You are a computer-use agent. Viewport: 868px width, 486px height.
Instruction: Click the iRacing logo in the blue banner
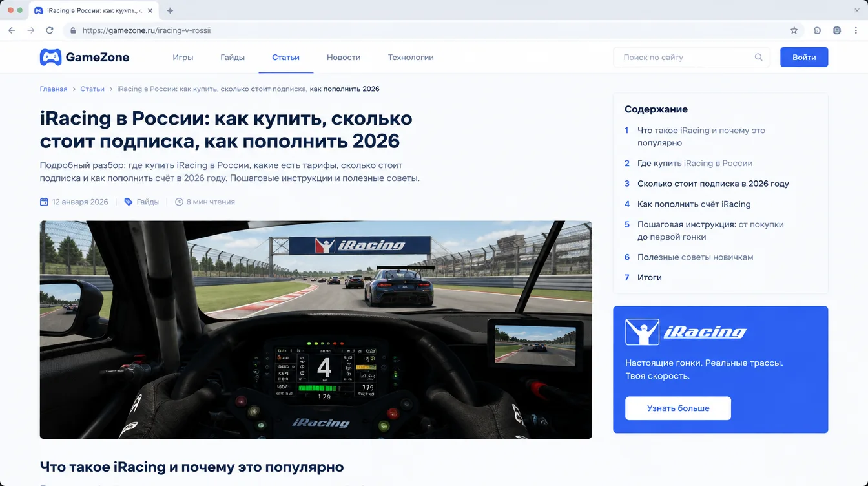pyautogui.click(x=685, y=332)
